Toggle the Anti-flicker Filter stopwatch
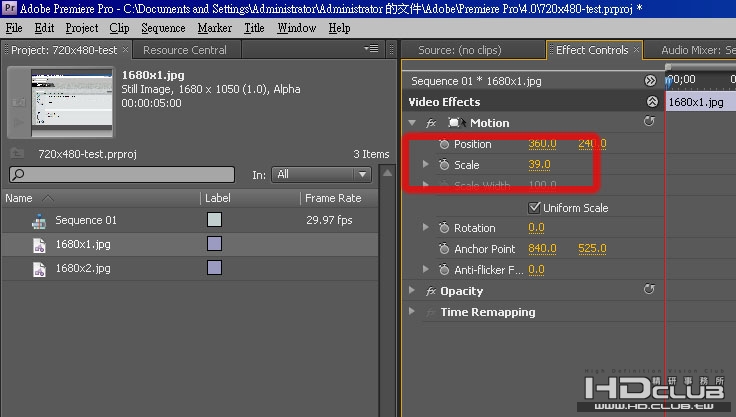736x417 pixels. point(444,270)
